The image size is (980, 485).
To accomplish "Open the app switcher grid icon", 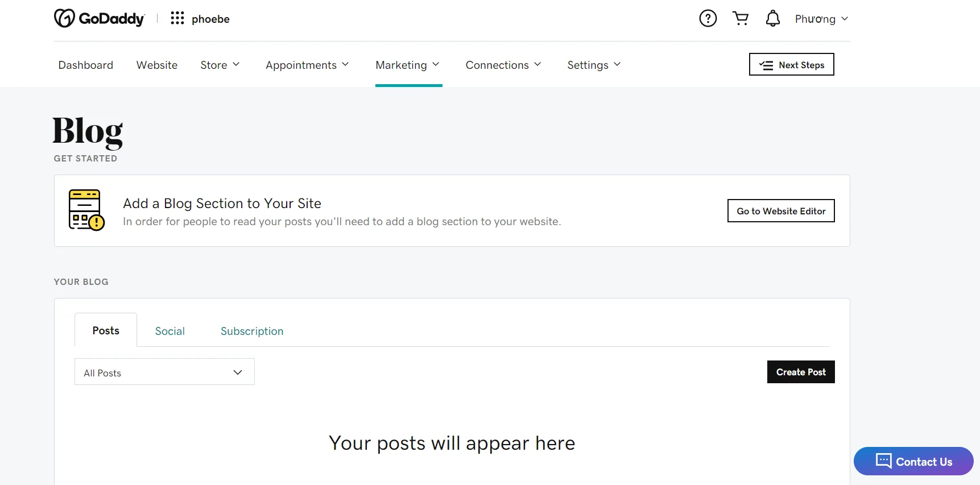I will point(177,18).
